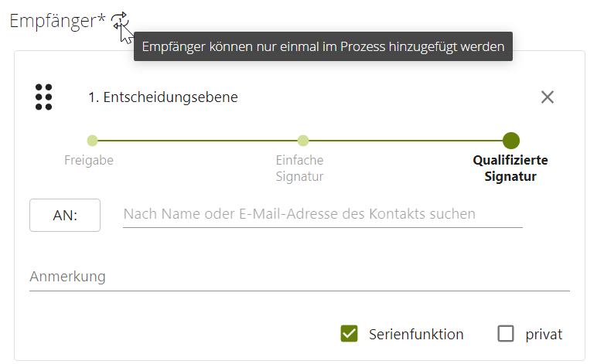Set signature level to Freigabe dot
The height and width of the screenshot is (364, 604).
tap(92, 141)
